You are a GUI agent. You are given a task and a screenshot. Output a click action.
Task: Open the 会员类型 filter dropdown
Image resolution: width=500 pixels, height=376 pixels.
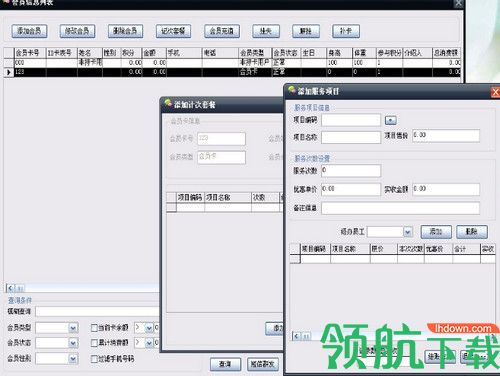click(73, 328)
